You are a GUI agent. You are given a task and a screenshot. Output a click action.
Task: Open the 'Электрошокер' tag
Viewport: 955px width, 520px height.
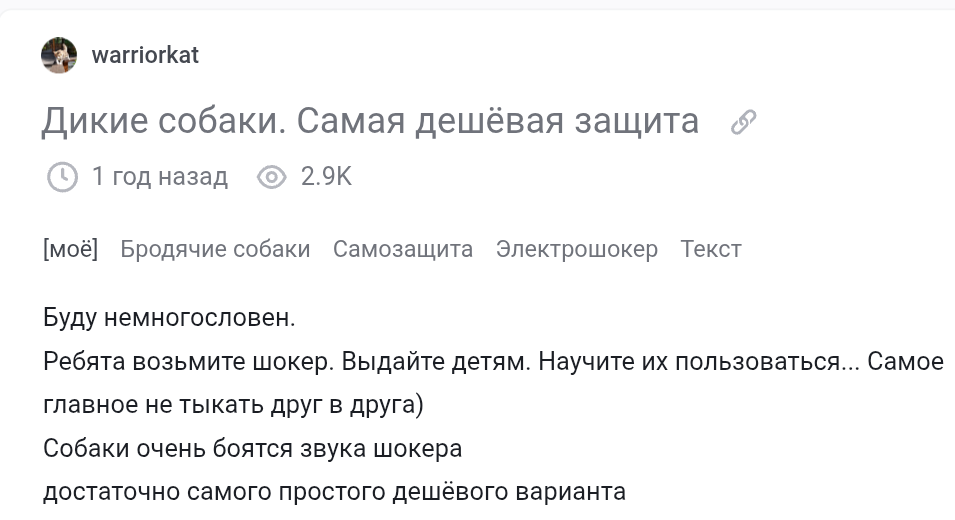(x=577, y=249)
